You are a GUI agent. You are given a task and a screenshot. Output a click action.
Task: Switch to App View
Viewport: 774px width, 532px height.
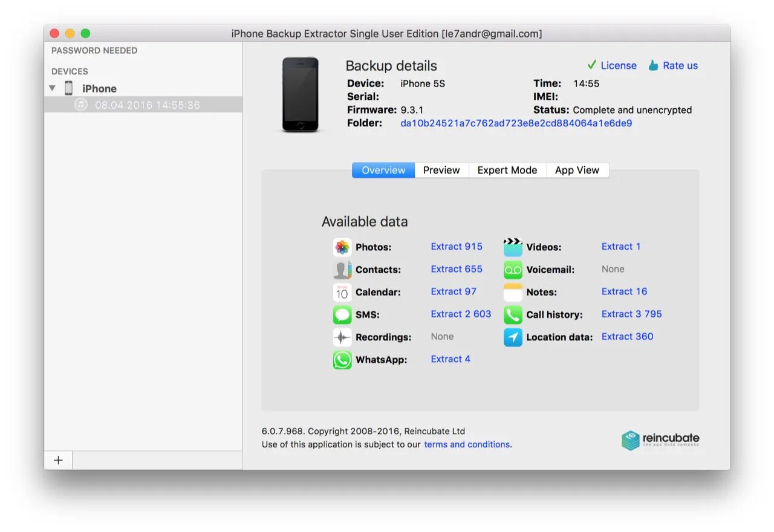tap(577, 170)
